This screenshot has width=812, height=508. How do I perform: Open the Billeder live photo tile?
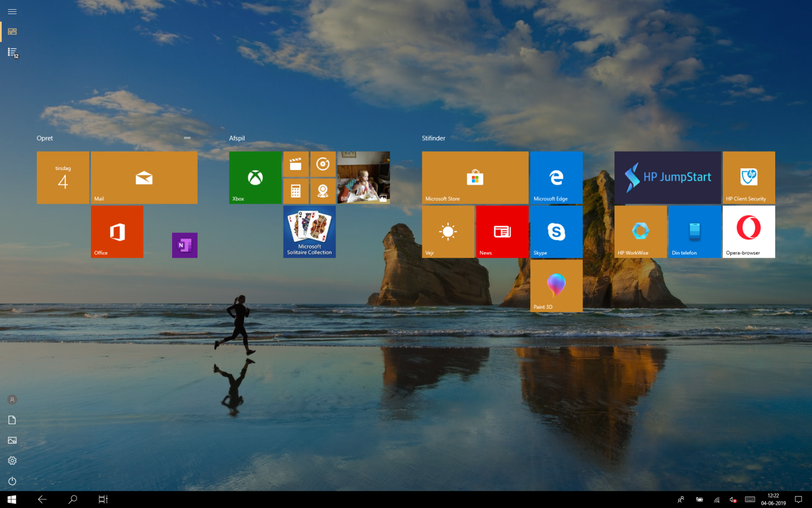pyautogui.click(x=363, y=178)
